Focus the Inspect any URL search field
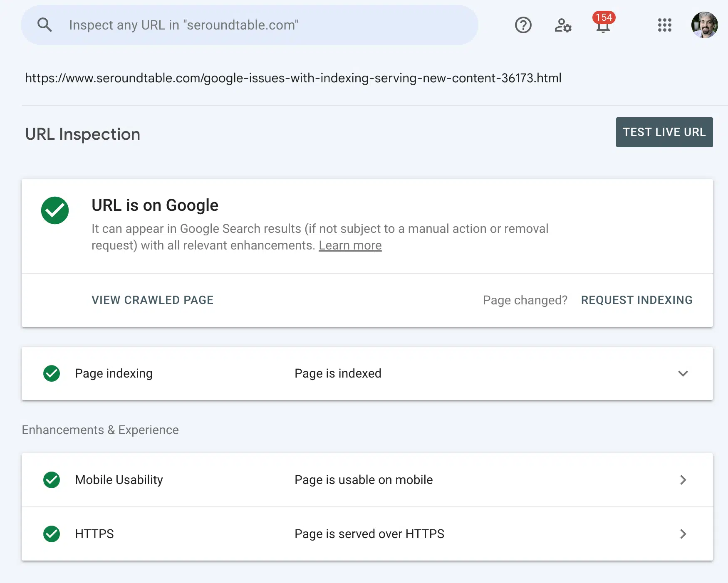728x583 pixels. (266, 25)
